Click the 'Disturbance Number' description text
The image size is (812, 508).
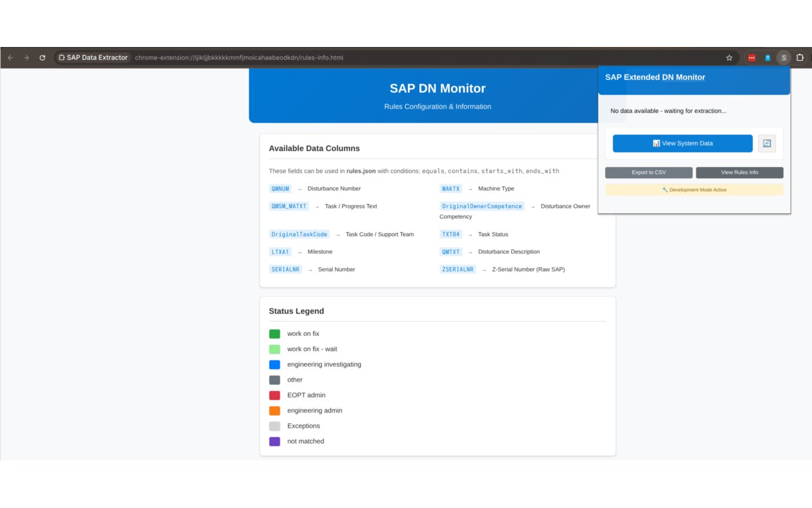334,189
